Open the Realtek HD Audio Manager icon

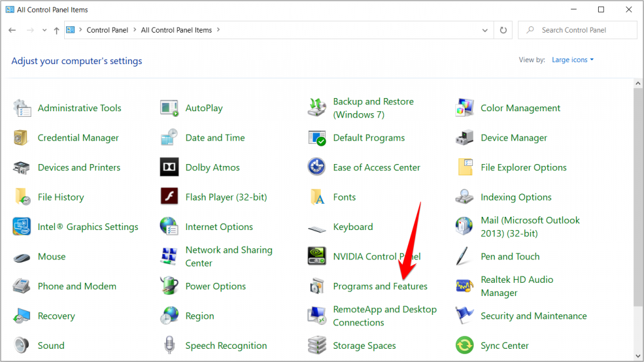coord(465,286)
